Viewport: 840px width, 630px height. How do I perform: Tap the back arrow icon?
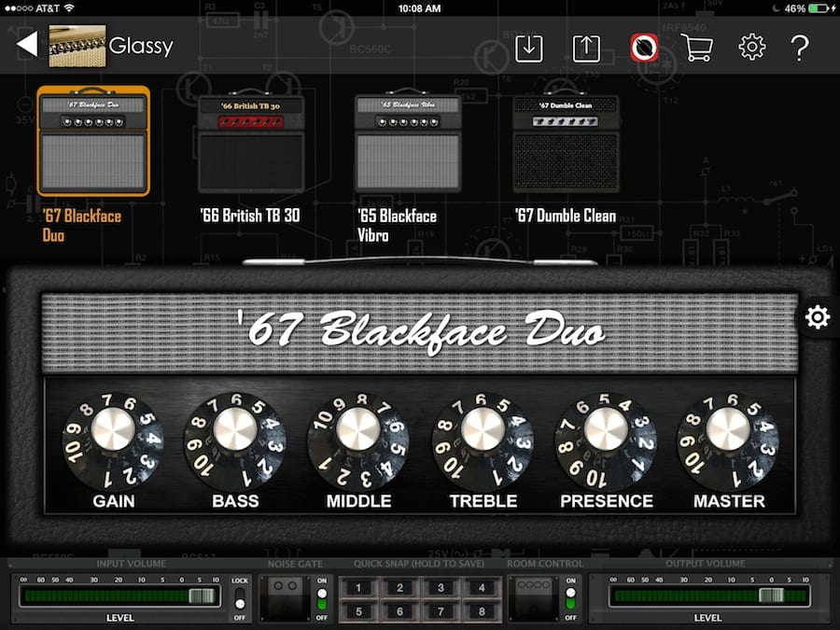(27, 45)
